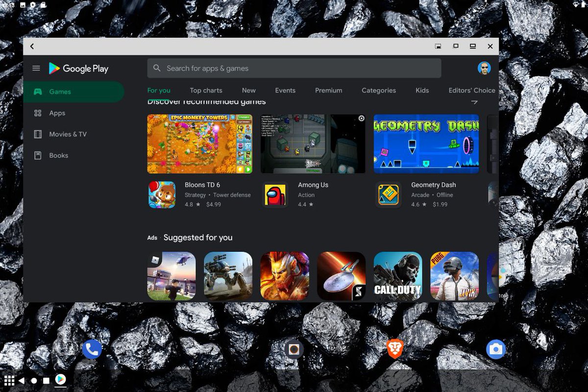Open the Camera app from the dock
This screenshot has height=392, width=588.
click(496, 349)
